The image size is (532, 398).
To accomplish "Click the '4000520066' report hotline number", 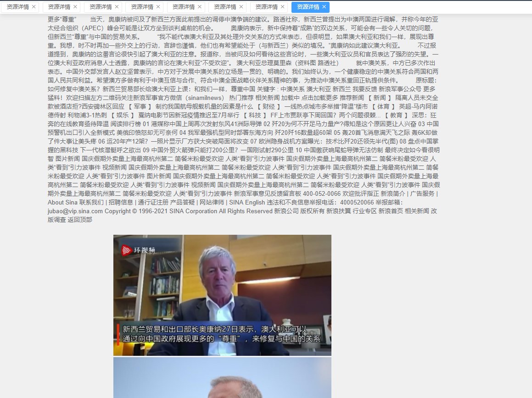I will coord(357,202).
